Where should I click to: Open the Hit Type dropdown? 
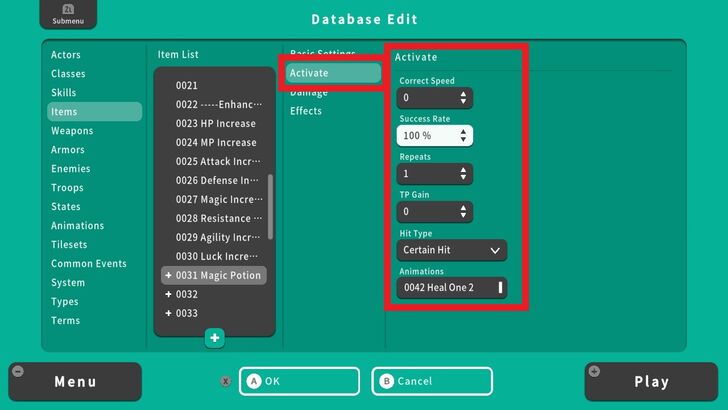click(x=451, y=250)
